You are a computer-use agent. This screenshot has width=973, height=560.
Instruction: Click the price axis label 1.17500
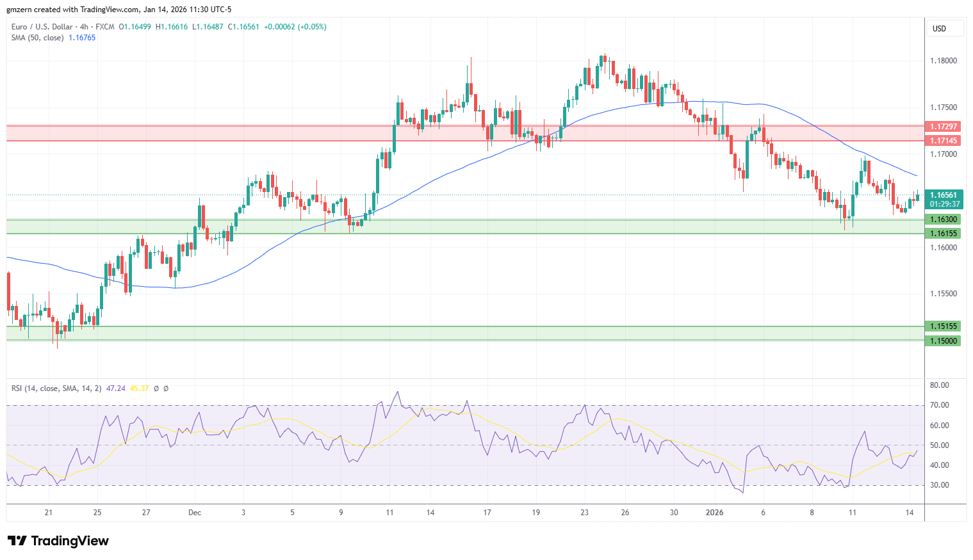[944, 108]
